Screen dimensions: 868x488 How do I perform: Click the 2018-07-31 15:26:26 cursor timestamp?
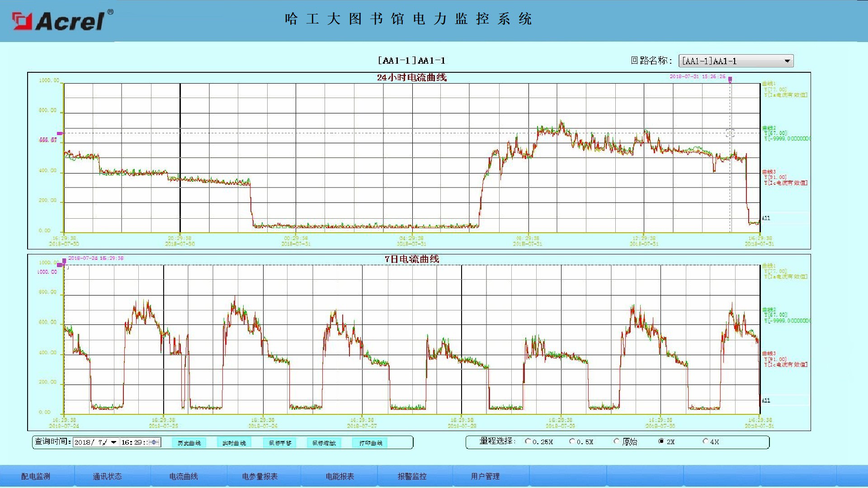(x=697, y=76)
